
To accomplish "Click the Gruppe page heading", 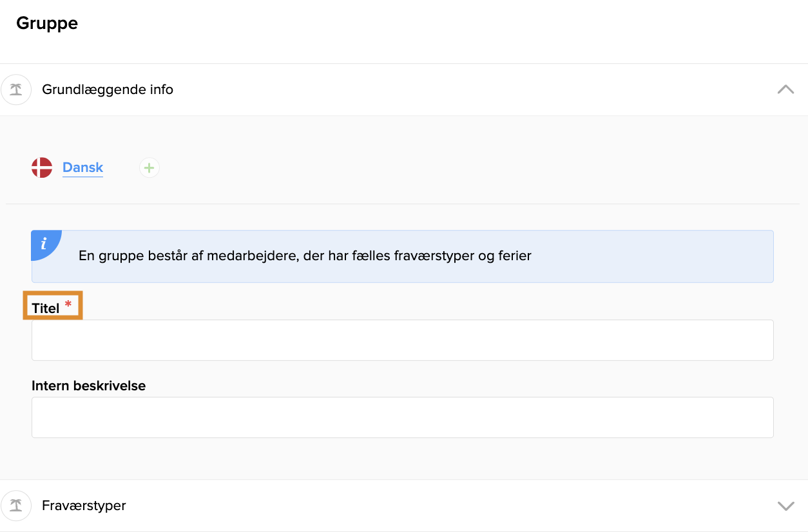I will pos(47,23).
